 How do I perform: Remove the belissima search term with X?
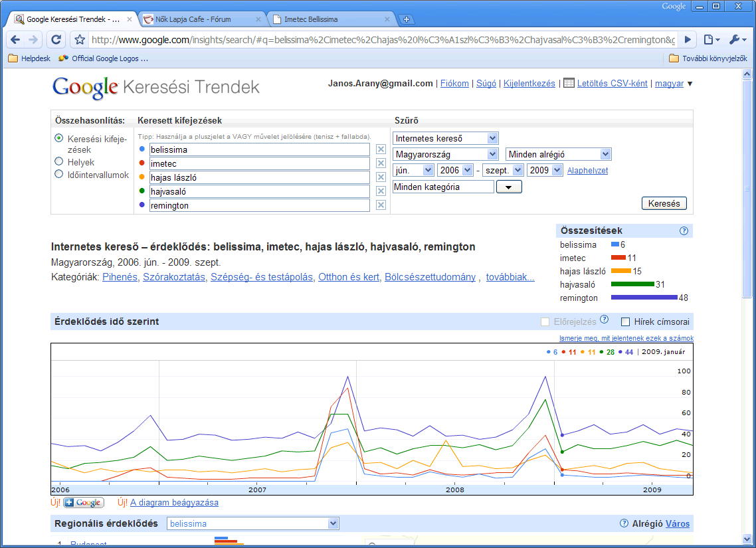click(381, 149)
